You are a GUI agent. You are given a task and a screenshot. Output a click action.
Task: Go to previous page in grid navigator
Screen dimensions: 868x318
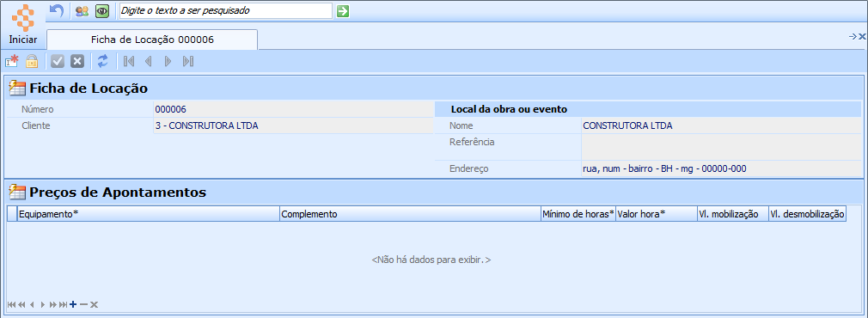point(21,305)
